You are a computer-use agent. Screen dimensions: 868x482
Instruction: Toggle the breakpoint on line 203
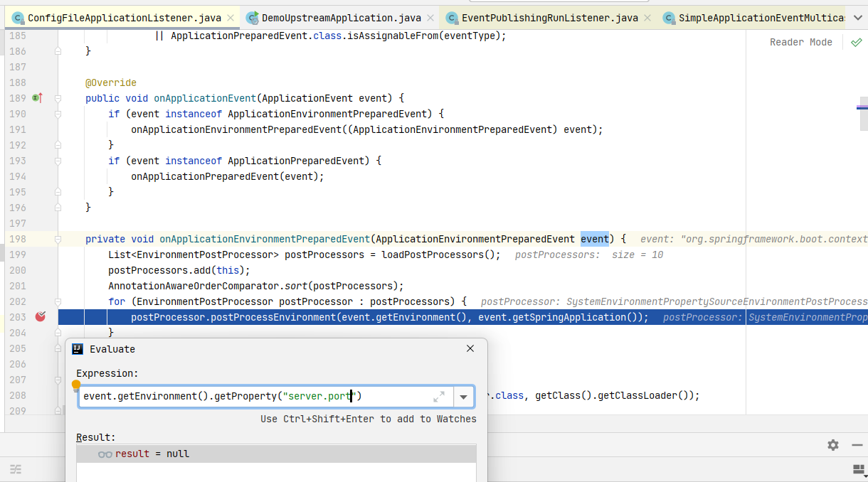click(40, 316)
